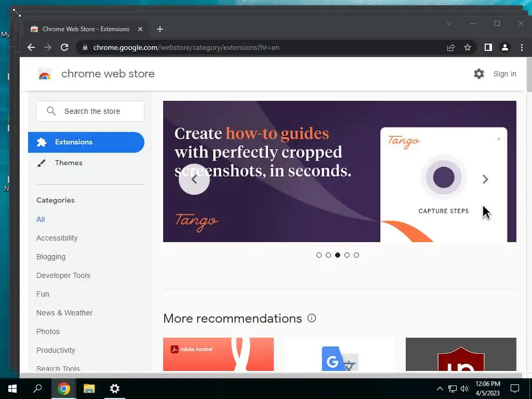The height and width of the screenshot is (399, 532).
Task: Filter by Blogging category
Action: click(51, 257)
